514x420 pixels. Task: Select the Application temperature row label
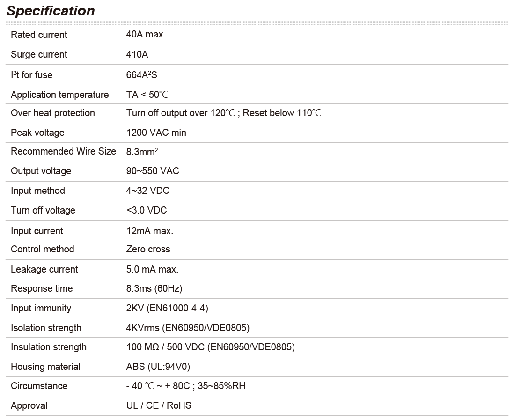(x=59, y=95)
